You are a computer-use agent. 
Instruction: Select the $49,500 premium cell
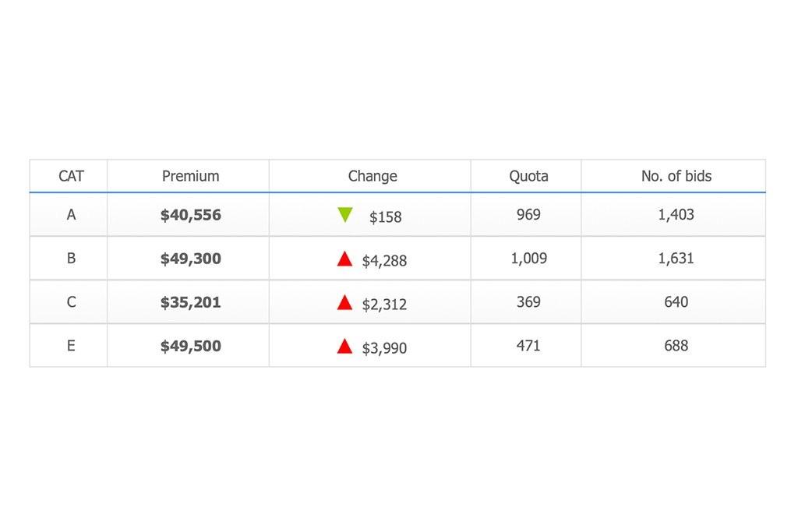(191, 346)
